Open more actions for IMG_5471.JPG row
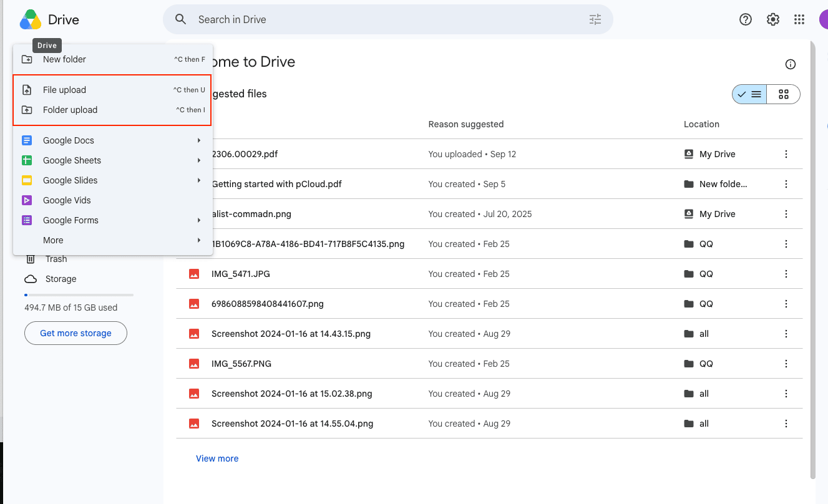 tap(786, 274)
